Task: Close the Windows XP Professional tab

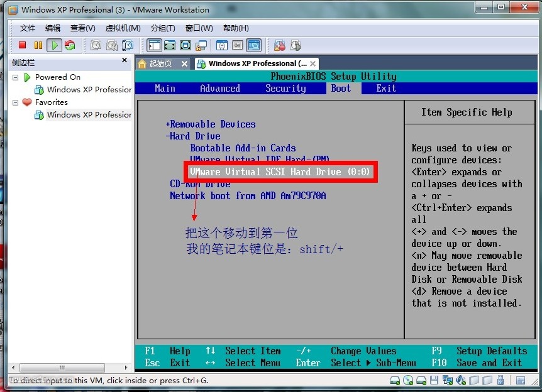Action: 312,63
